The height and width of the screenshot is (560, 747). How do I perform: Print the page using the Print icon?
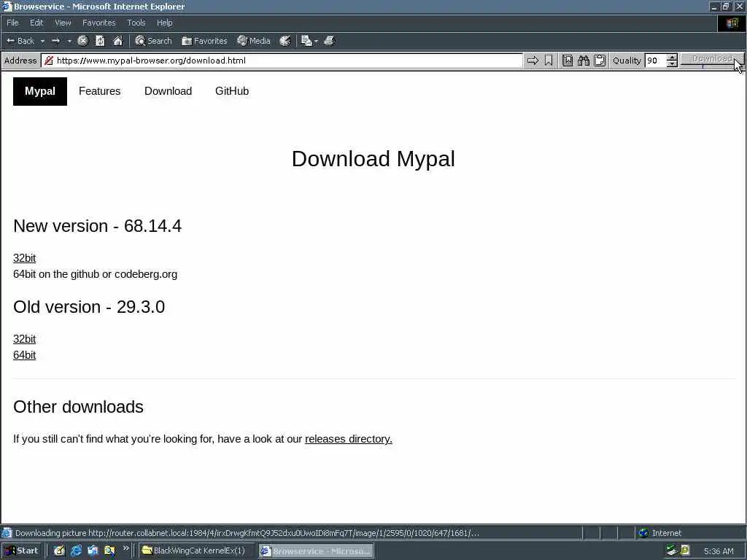(x=329, y=41)
